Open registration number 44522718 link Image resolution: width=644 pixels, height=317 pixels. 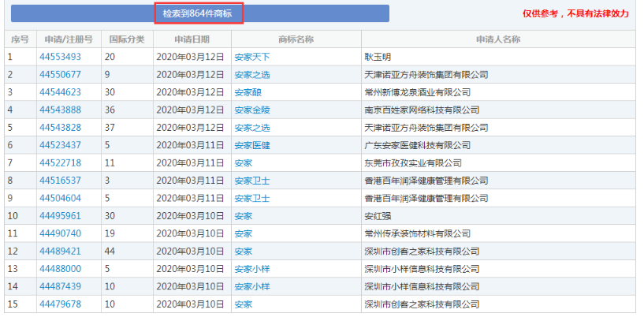click(x=61, y=163)
